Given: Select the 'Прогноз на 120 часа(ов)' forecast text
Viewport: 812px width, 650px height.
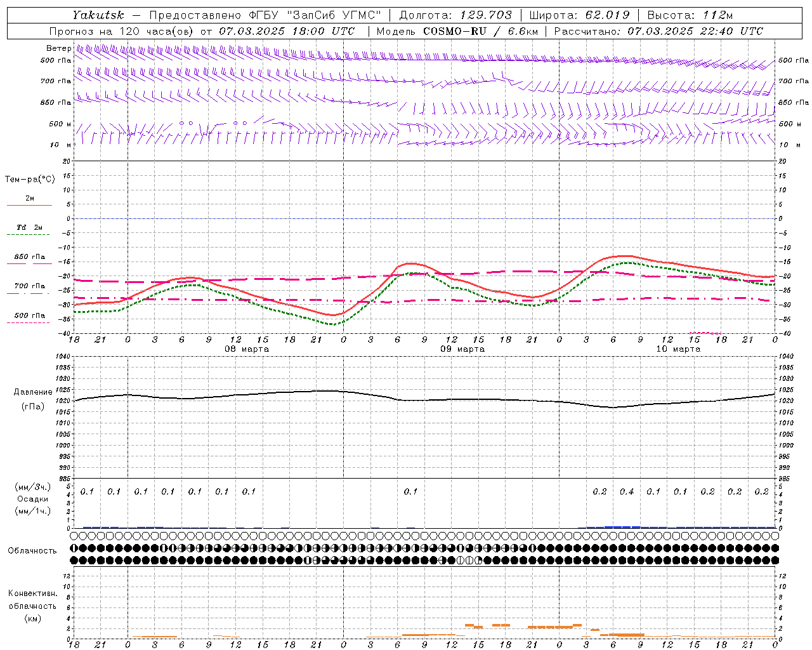Looking at the screenshot, I should [122, 31].
